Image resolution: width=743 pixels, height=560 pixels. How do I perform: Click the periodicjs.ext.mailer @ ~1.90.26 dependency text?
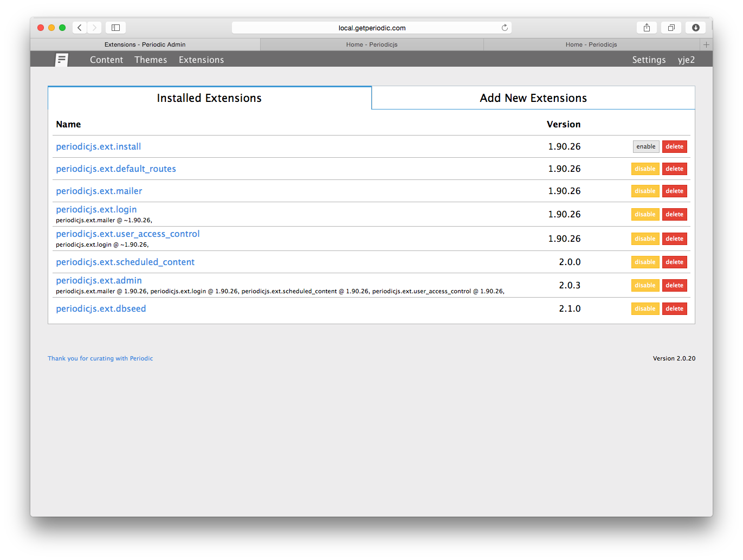pyautogui.click(x=104, y=220)
